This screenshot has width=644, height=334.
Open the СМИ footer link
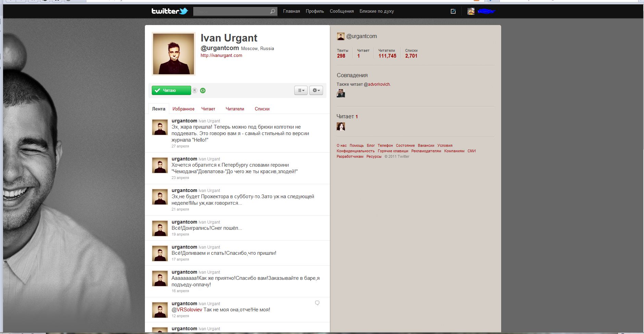click(471, 151)
